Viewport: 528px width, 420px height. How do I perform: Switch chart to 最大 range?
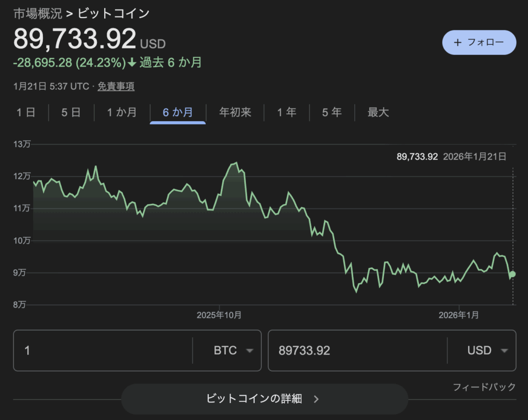(378, 112)
